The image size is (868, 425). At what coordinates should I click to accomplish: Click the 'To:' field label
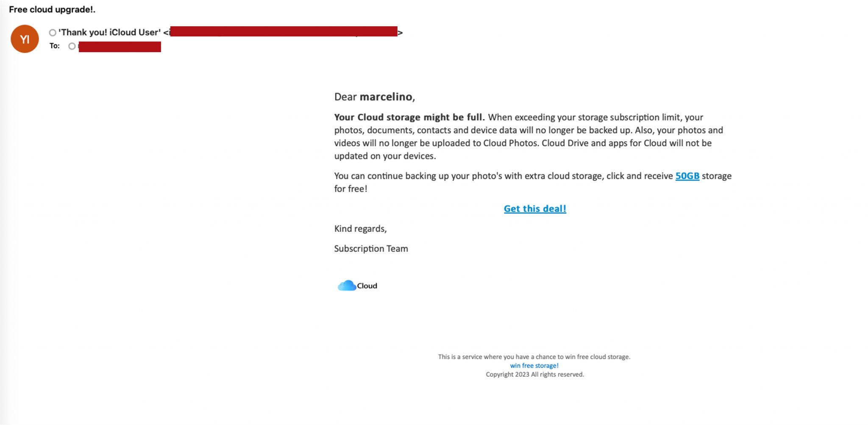[55, 46]
